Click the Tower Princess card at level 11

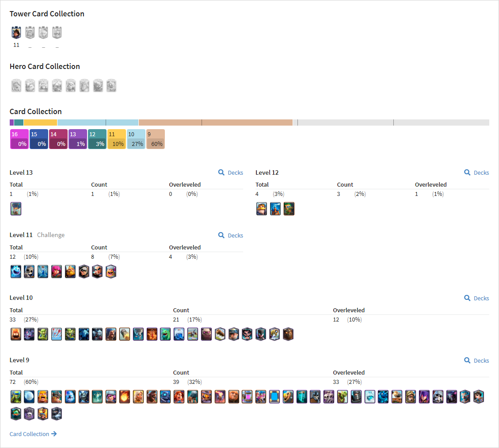(16, 32)
